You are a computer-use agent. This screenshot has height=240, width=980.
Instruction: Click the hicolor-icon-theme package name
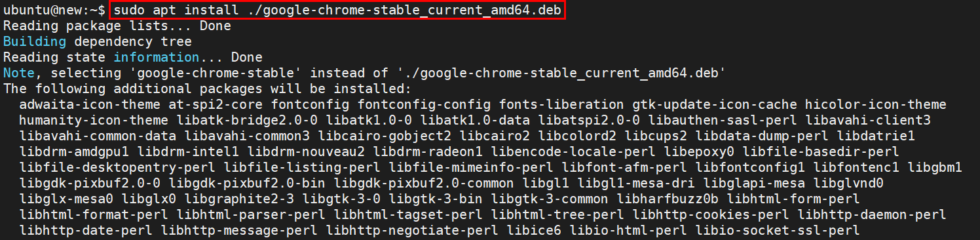(x=876, y=105)
